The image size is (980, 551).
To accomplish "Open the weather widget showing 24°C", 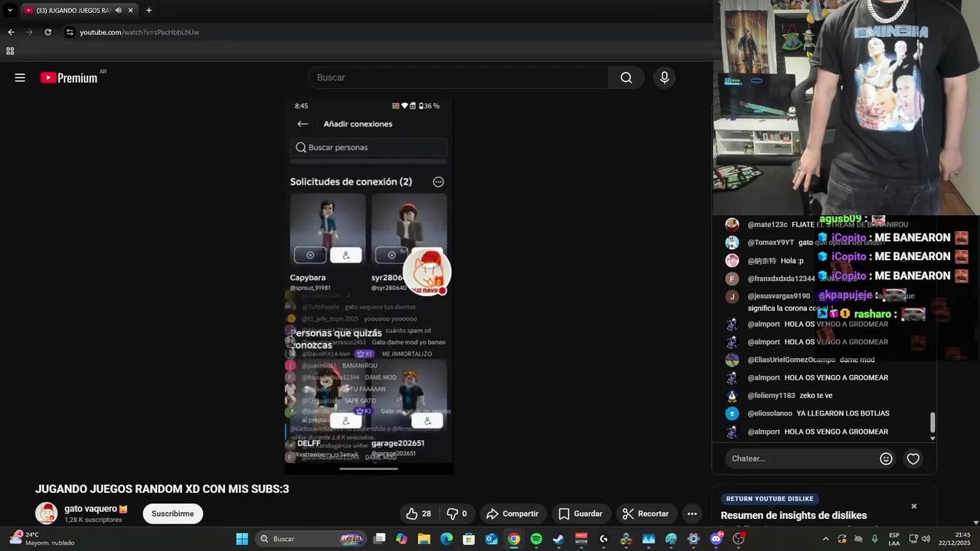I will pos(42,539).
